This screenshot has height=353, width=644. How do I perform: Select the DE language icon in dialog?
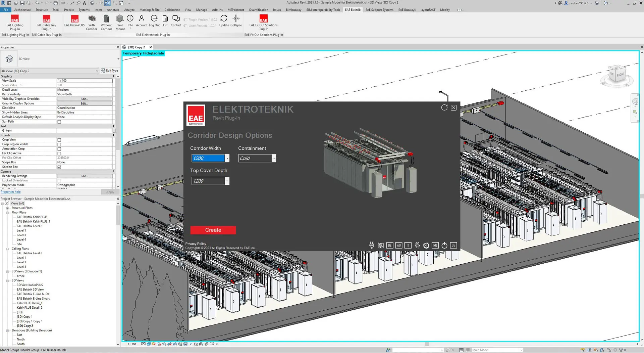(390, 245)
